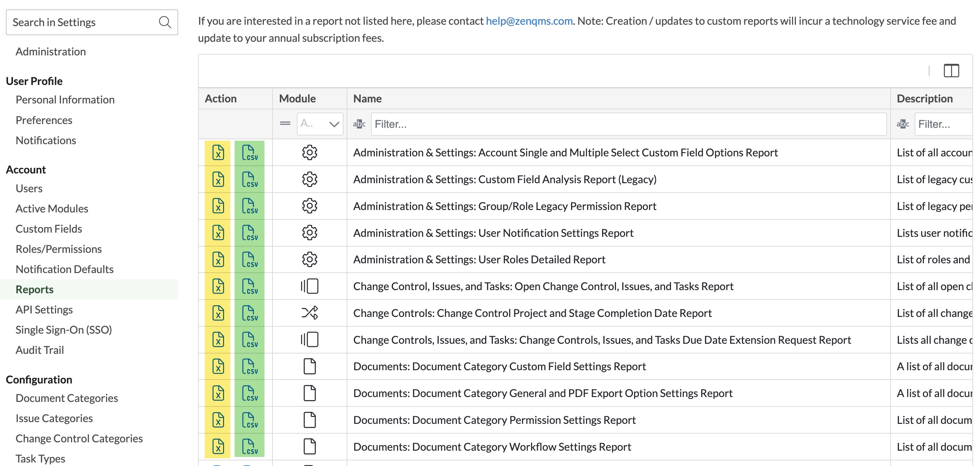
Task: Open Issue Categories configuration
Action: click(54, 418)
